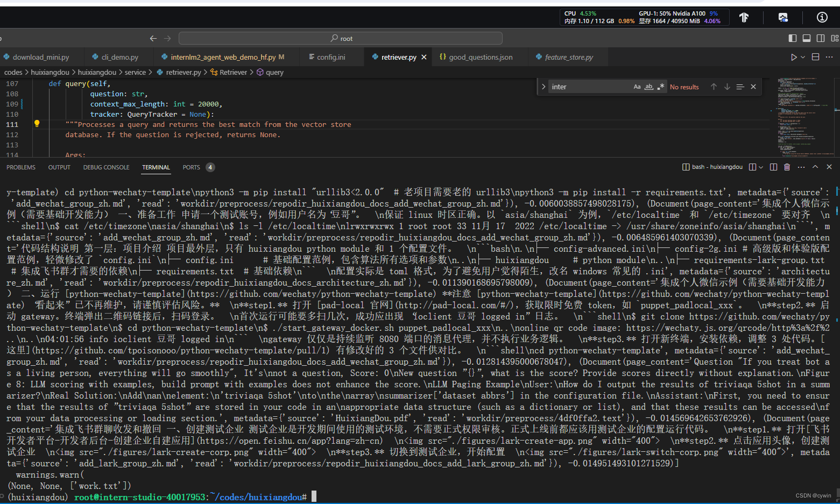This screenshot has height=504, width=840.
Task: Click the terminal prompt at root@intern-studio-40017953
Action: click(x=140, y=497)
